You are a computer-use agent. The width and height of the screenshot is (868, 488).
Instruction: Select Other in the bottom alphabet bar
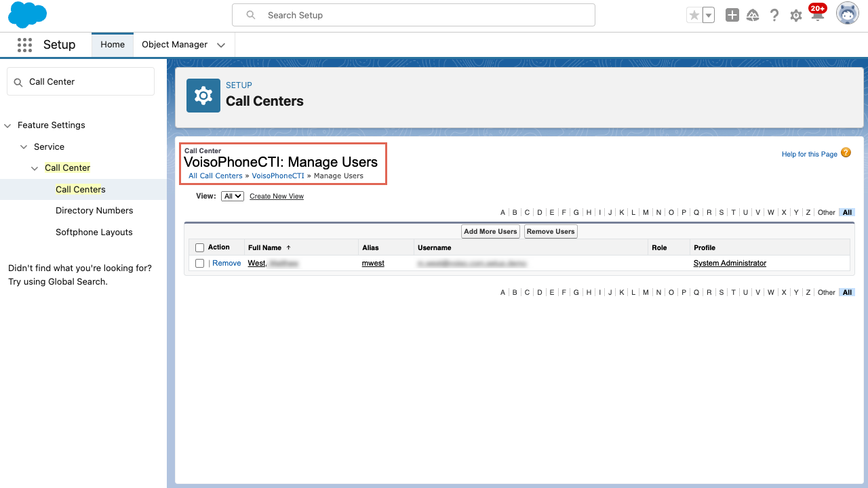click(827, 292)
